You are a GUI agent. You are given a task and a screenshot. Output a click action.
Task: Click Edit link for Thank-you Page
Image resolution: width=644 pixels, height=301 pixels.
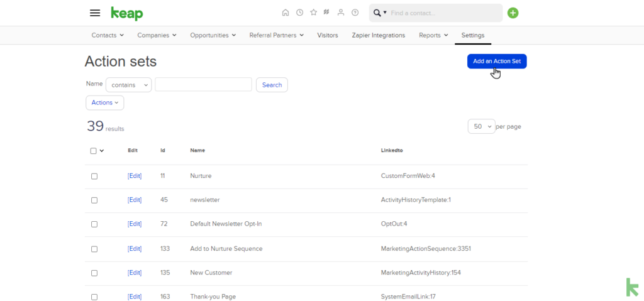tap(135, 297)
